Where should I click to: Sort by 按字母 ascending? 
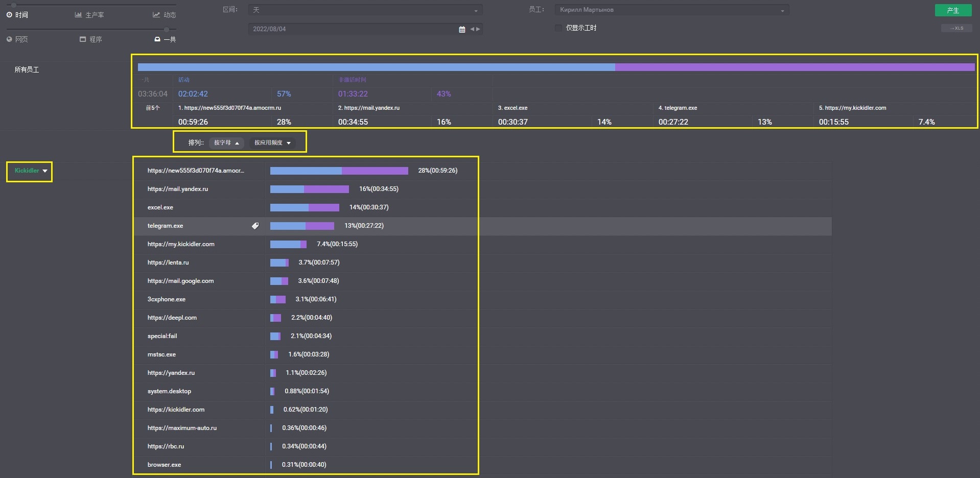pos(226,142)
